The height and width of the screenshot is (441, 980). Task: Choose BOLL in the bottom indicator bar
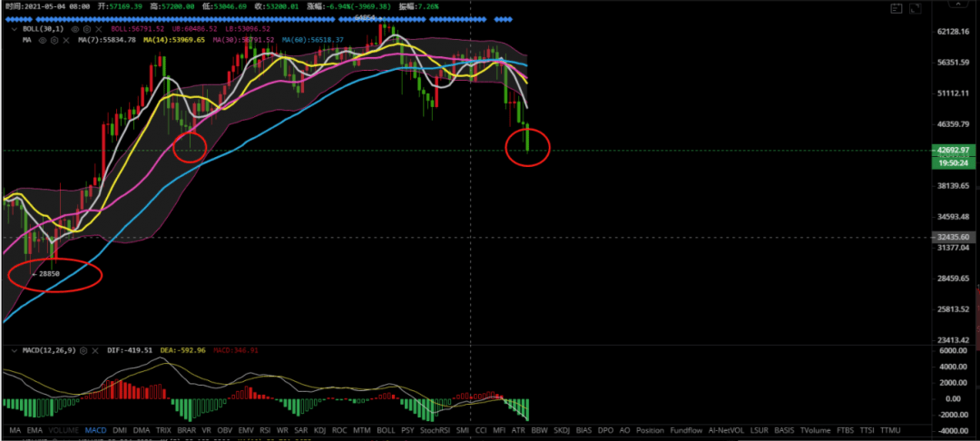(387, 430)
